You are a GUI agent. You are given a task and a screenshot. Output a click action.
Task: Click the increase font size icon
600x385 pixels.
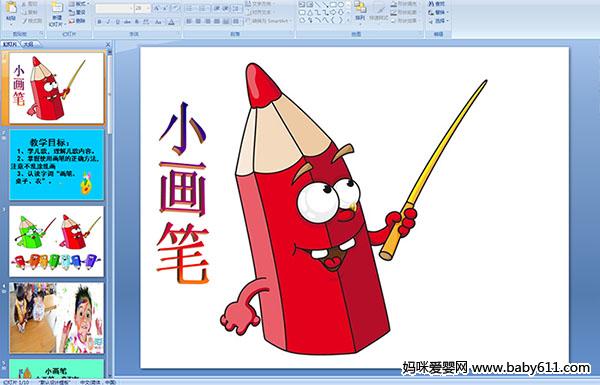click(x=157, y=8)
